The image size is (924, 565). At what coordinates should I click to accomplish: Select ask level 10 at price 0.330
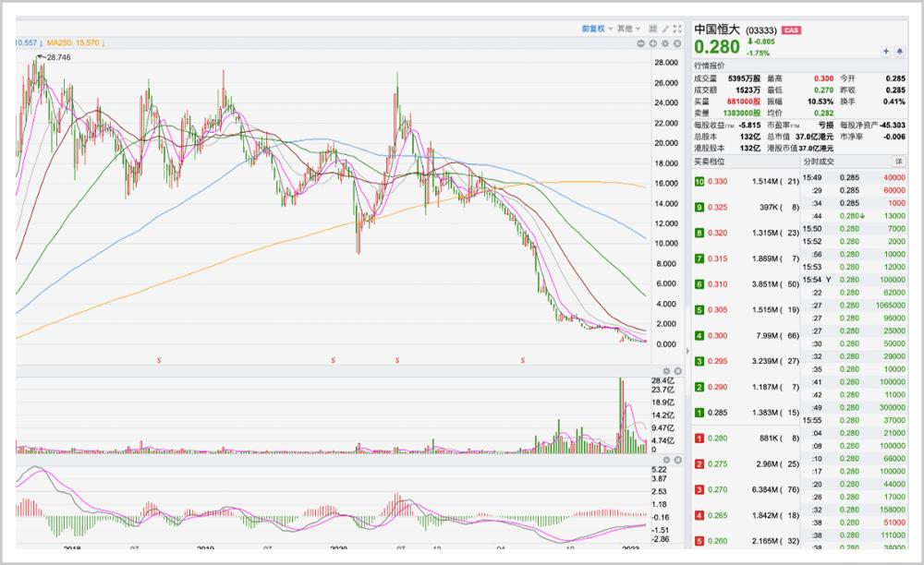point(747,181)
